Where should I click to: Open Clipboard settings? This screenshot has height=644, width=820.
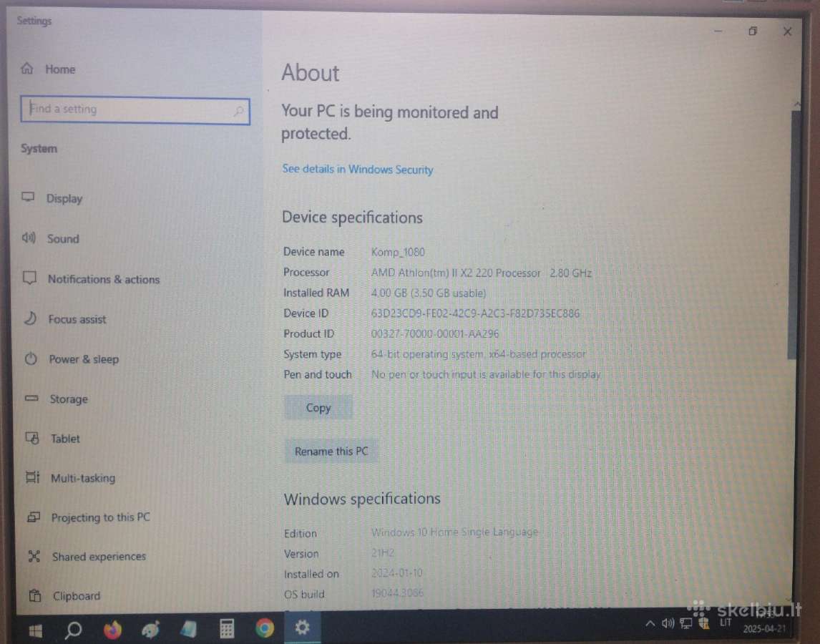(64, 596)
